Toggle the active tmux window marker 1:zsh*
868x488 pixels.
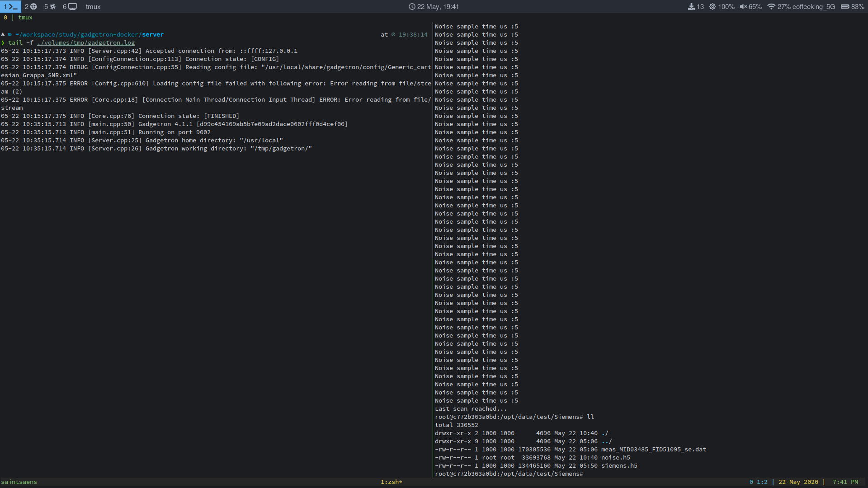[x=391, y=482]
